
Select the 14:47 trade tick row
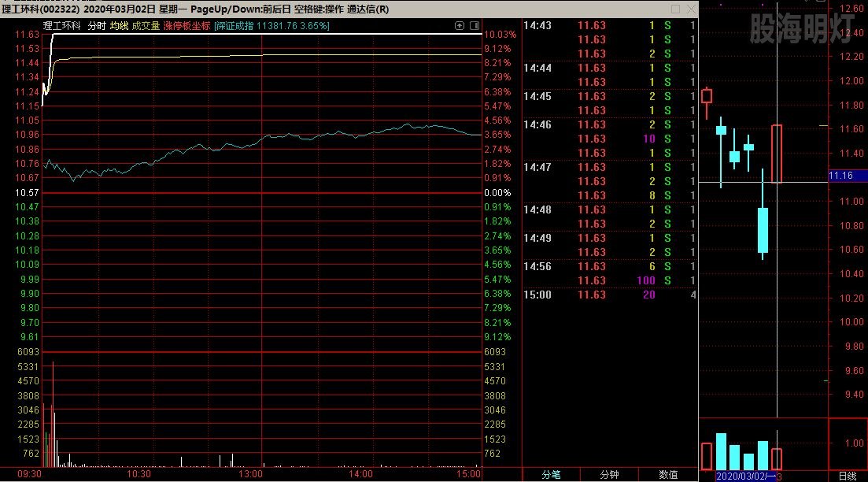[609, 167]
